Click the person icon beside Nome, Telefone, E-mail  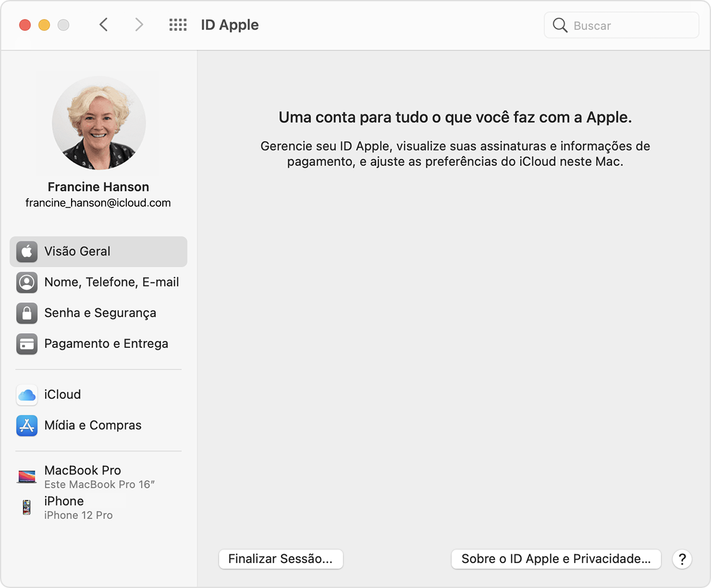click(27, 283)
